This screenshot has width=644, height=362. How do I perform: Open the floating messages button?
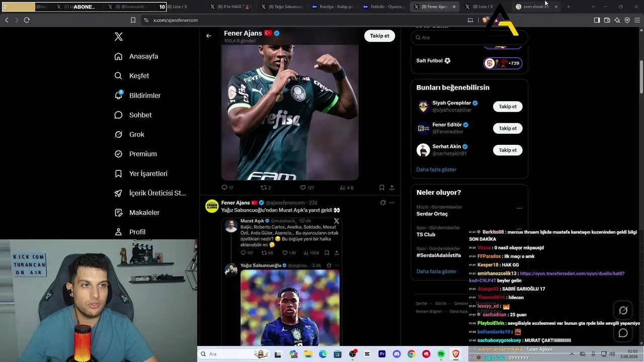(x=623, y=333)
